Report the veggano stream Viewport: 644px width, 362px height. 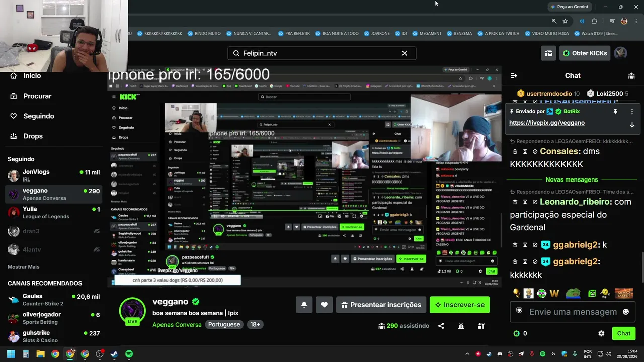click(461, 326)
